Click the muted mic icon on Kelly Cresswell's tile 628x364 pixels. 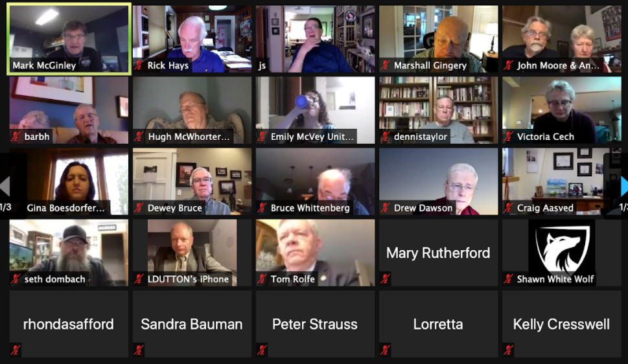[509, 350]
